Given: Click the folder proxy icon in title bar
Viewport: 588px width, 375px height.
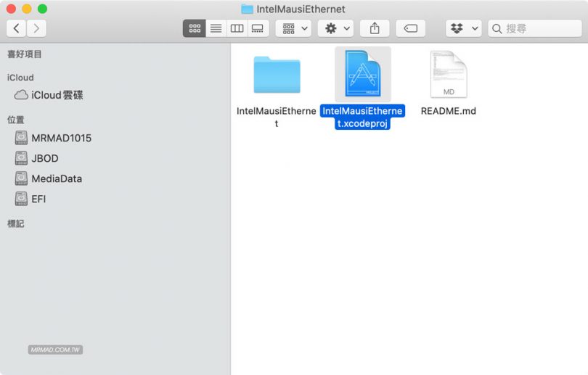Looking at the screenshot, I should coord(247,9).
